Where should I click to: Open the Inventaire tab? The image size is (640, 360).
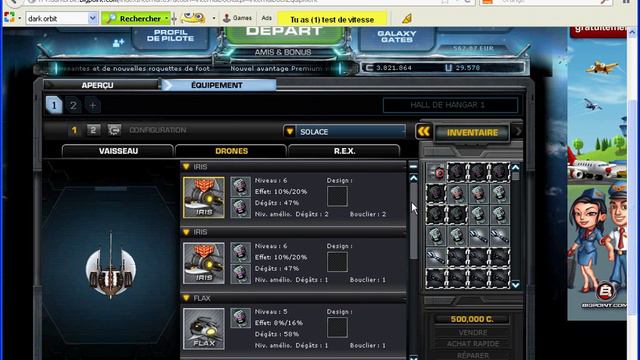[x=472, y=133]
